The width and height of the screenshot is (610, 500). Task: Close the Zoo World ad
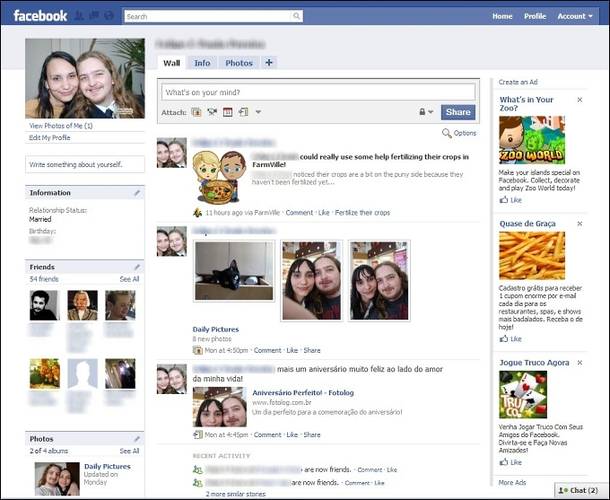pyautogui.click(x=580, y=100)
